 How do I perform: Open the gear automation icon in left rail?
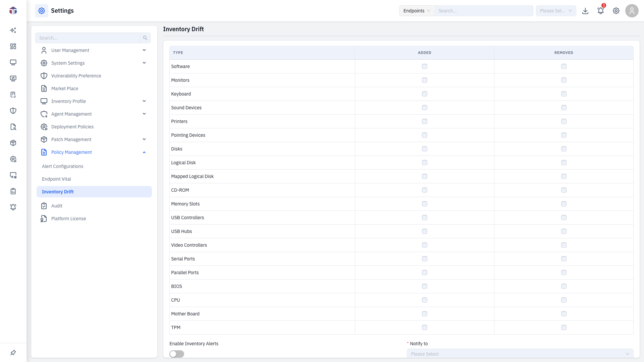(13, 159)
